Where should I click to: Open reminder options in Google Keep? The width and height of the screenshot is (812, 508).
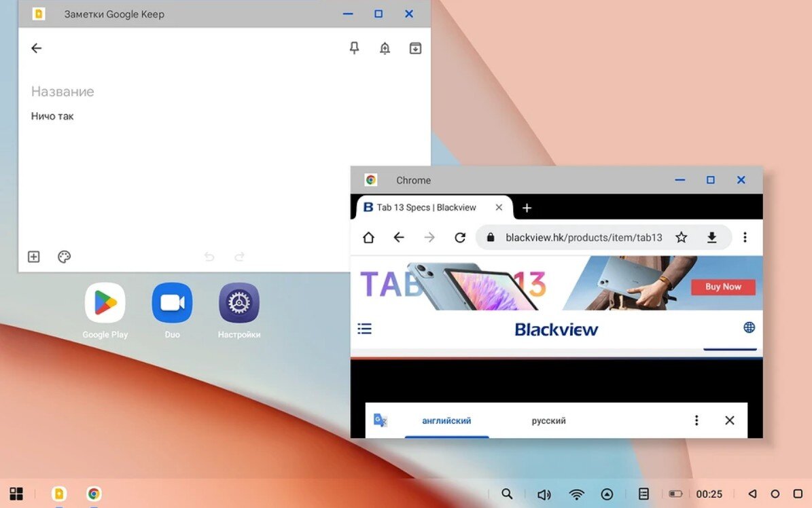pos(385,48)
